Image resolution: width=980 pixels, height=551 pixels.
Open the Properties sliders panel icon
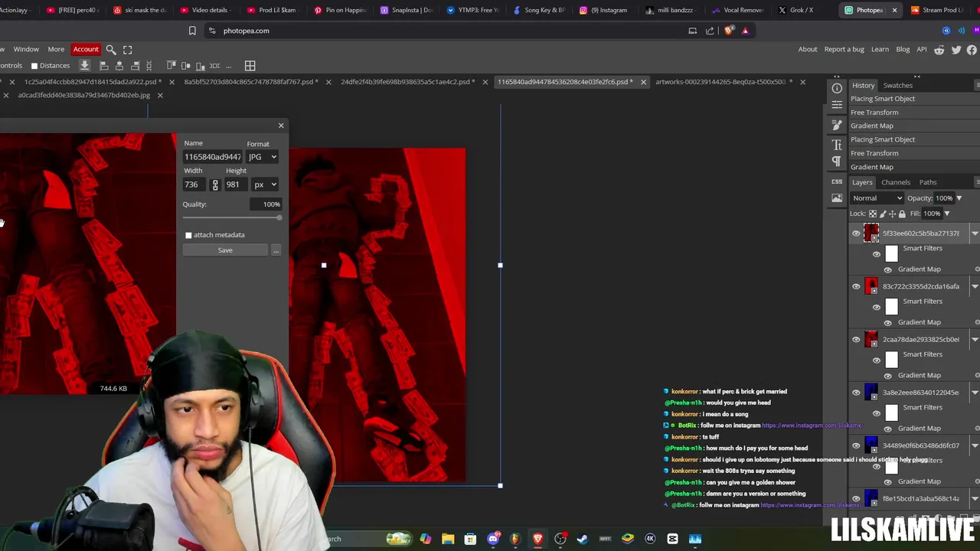point(837,104)
